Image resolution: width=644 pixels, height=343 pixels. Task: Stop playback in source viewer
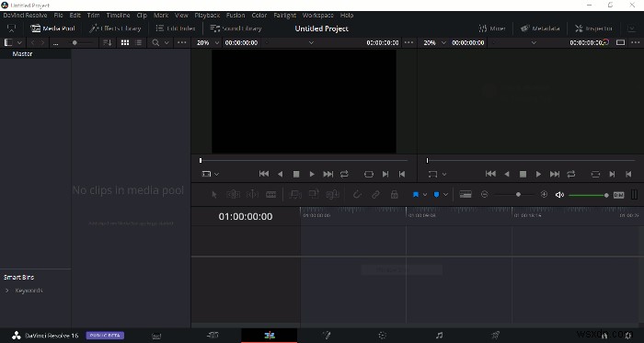click(x=296, y=174)
